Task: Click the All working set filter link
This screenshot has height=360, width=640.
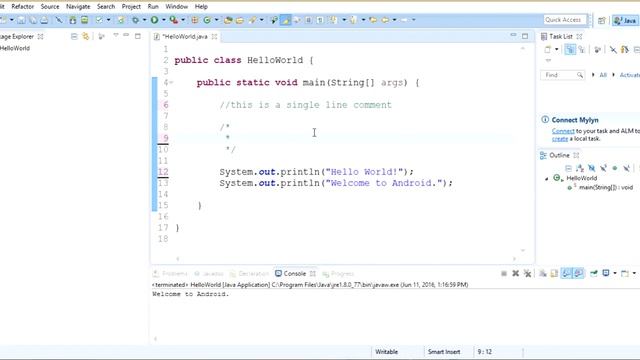Action: pos(603,75)
